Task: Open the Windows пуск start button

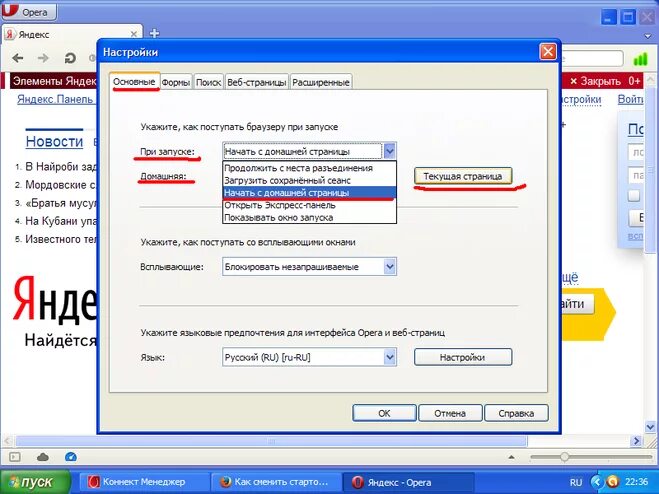Action: 35,482
